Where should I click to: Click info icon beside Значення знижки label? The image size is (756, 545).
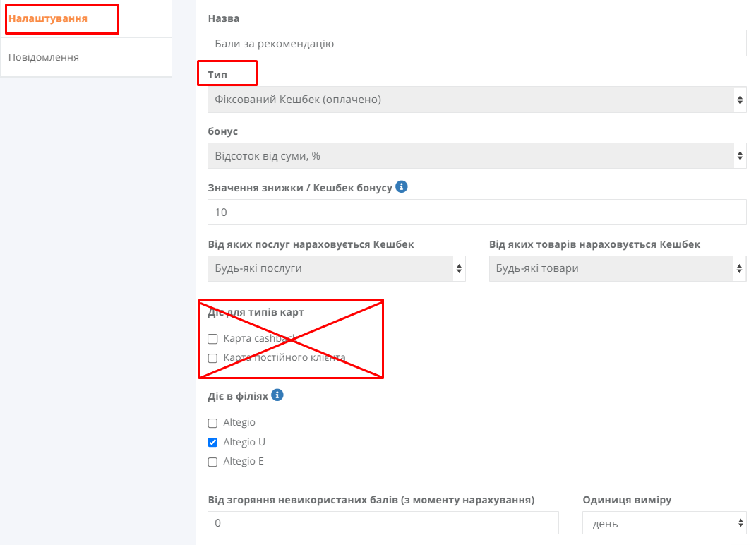[x=401, y=186]
